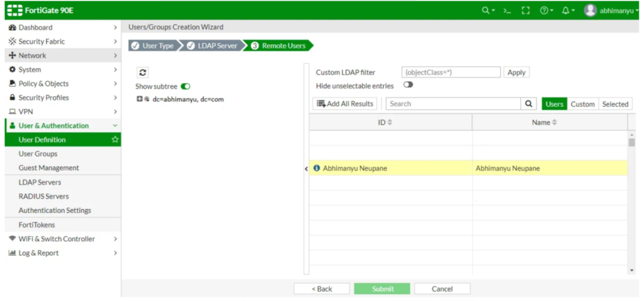Focus the Custom LDAP filter field
Image resolution: width=644 pixels, height=301 pixels.
[451, 72]
